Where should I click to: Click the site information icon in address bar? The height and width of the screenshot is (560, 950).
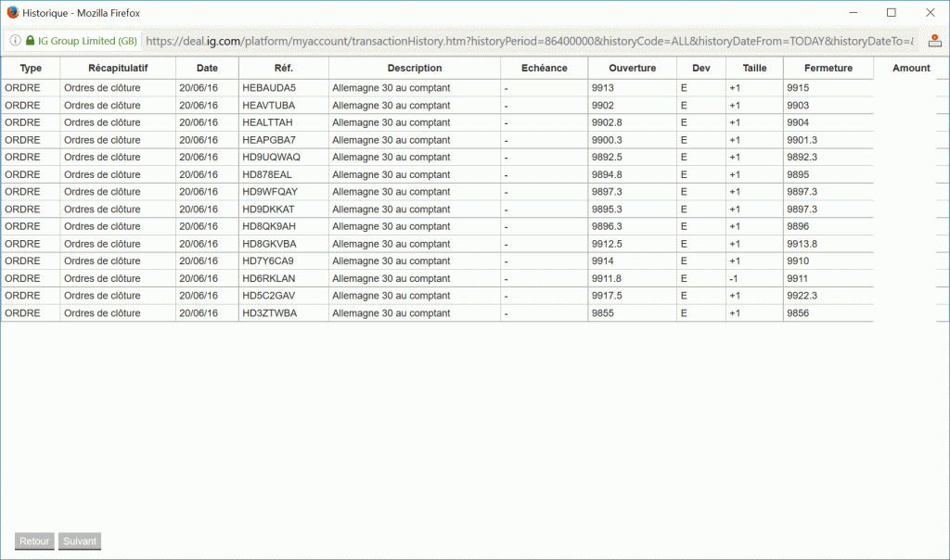15,41
